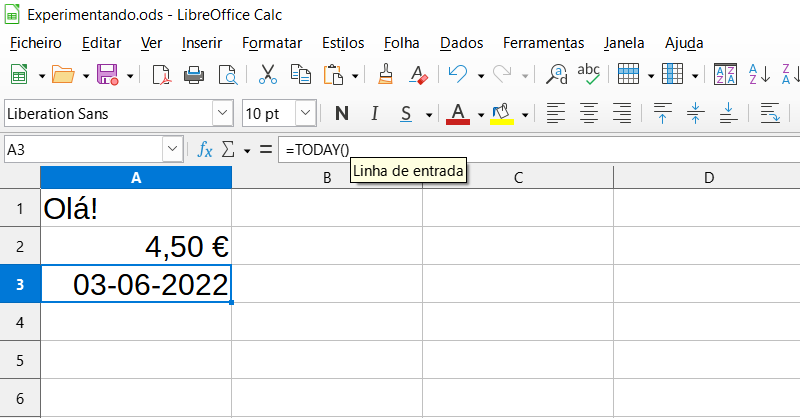Open the Sort dialog AZ icon
The height and width of the screenshot is (418, 800).
[x=725, y=75]
